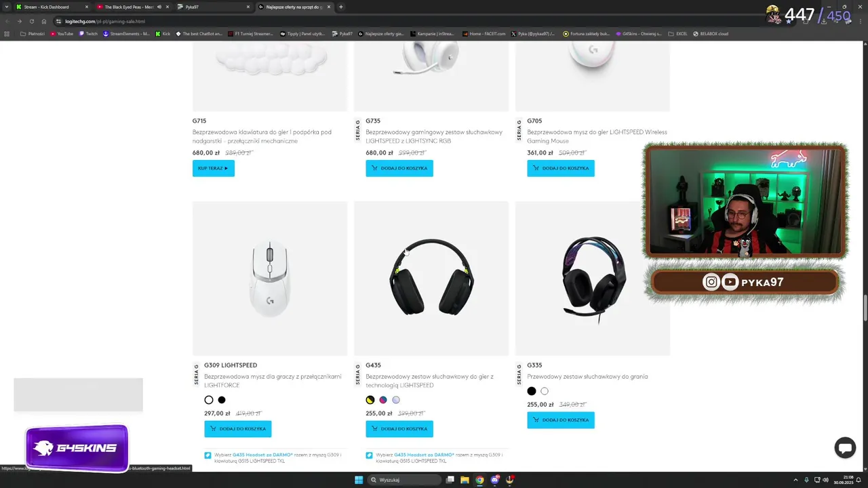
Task: Open the G4Skins bookmark
Action: click(639, 33)
